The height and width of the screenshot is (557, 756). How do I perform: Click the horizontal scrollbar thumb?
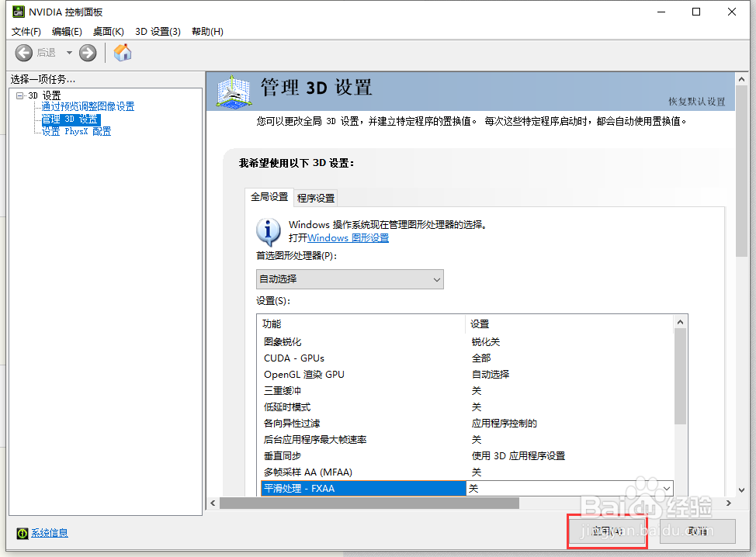coord(369,503)
